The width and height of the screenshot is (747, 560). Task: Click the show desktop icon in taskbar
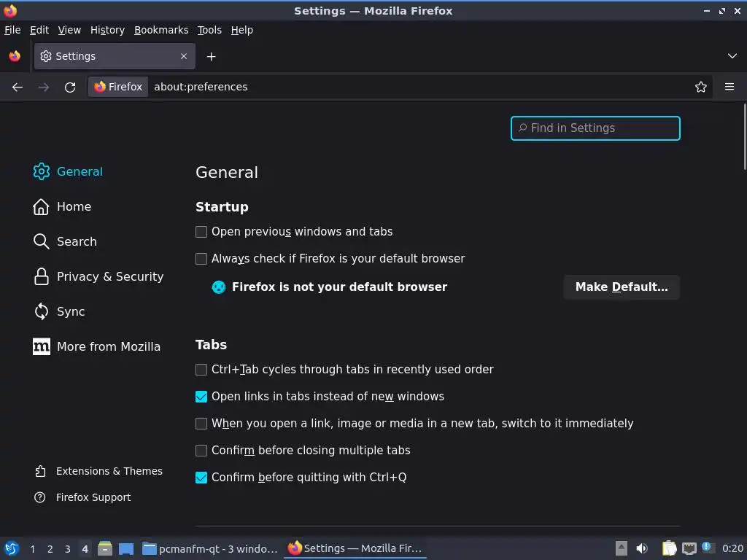pos(126,548)
